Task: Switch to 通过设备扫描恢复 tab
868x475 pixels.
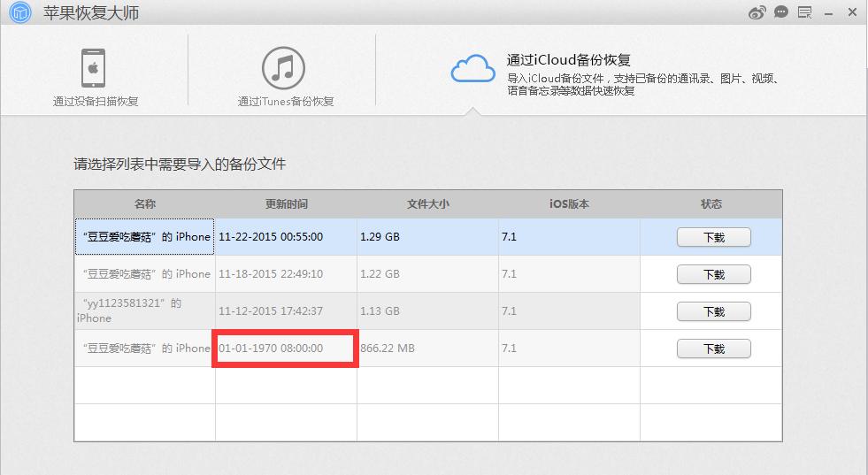Action: pyautogui.click(x=96, y=102)
